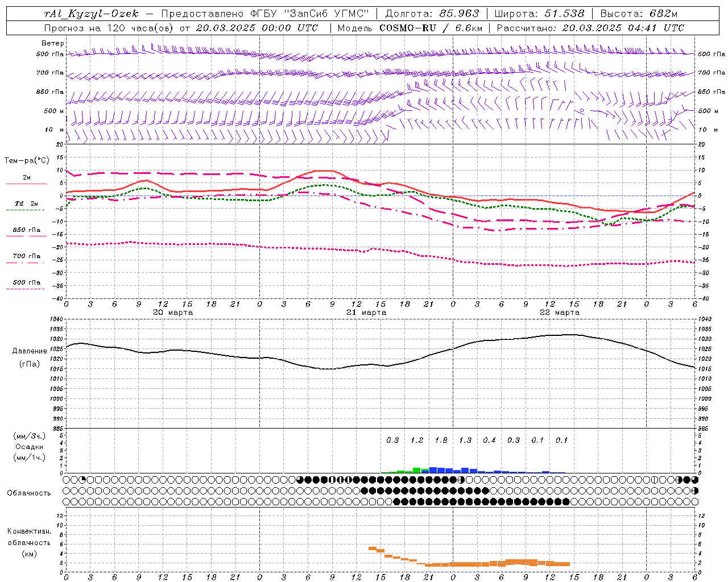
Task: Click the Осадки precipitation label
Action: tap(30, 447)
